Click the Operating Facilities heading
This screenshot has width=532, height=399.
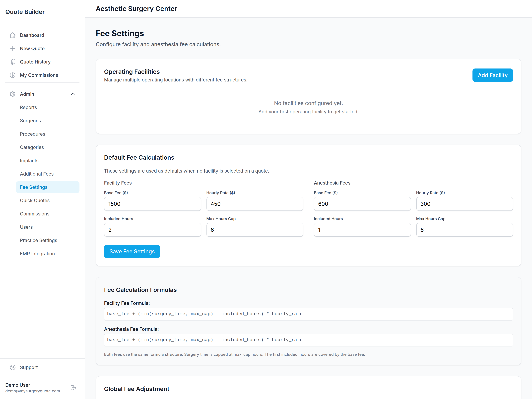(x=132, y=72)
